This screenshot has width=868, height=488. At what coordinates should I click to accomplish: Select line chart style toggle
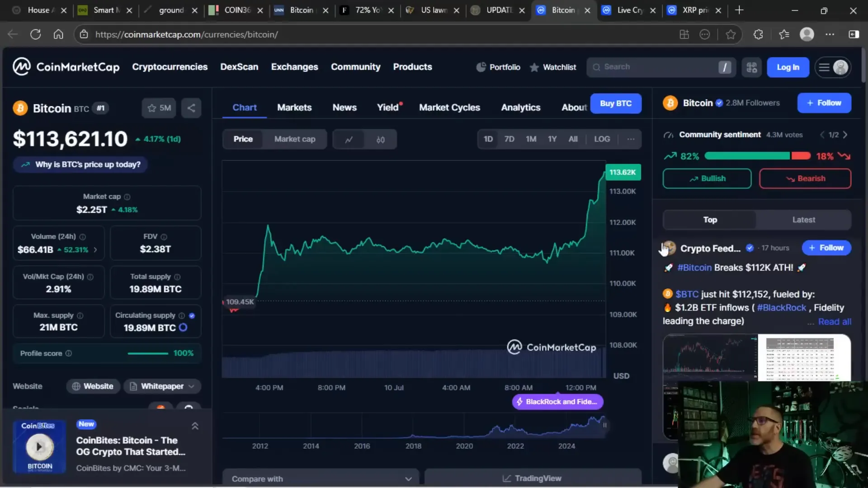[349, 140]
